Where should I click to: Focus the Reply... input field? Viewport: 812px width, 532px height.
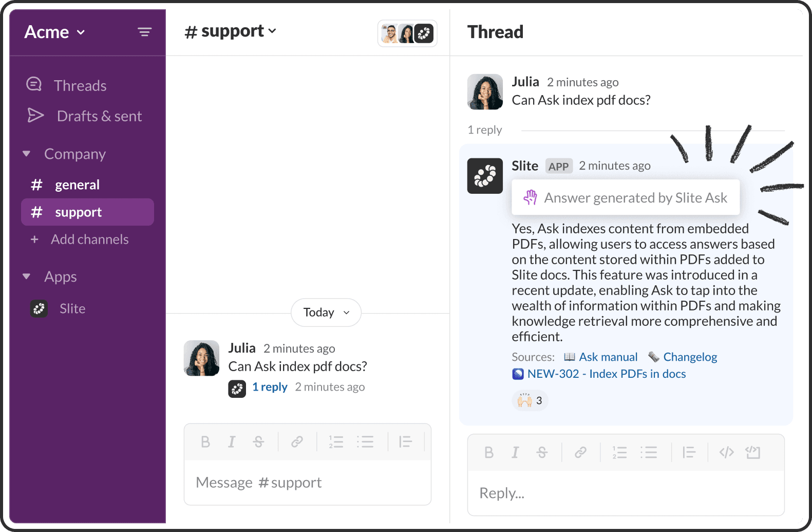coord(626,493)
